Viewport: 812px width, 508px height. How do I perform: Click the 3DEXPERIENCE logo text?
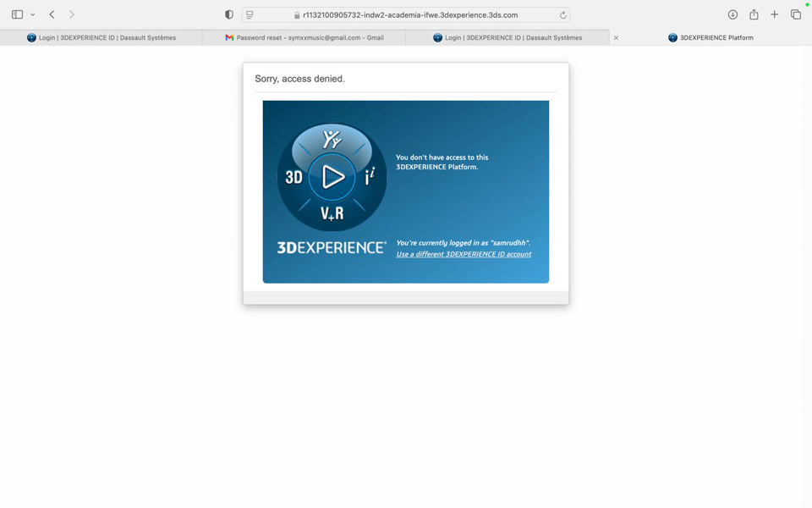(x=332, y=248)
